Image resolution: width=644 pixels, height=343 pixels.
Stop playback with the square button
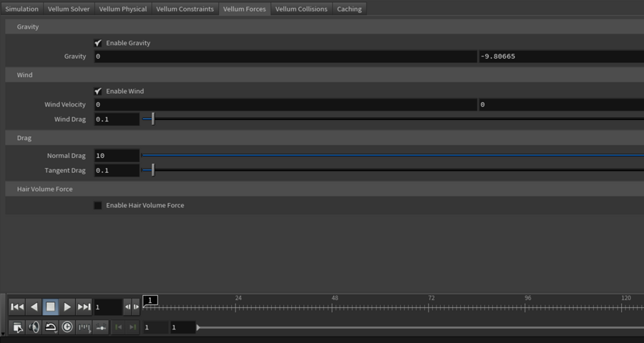tap(51, 307)
